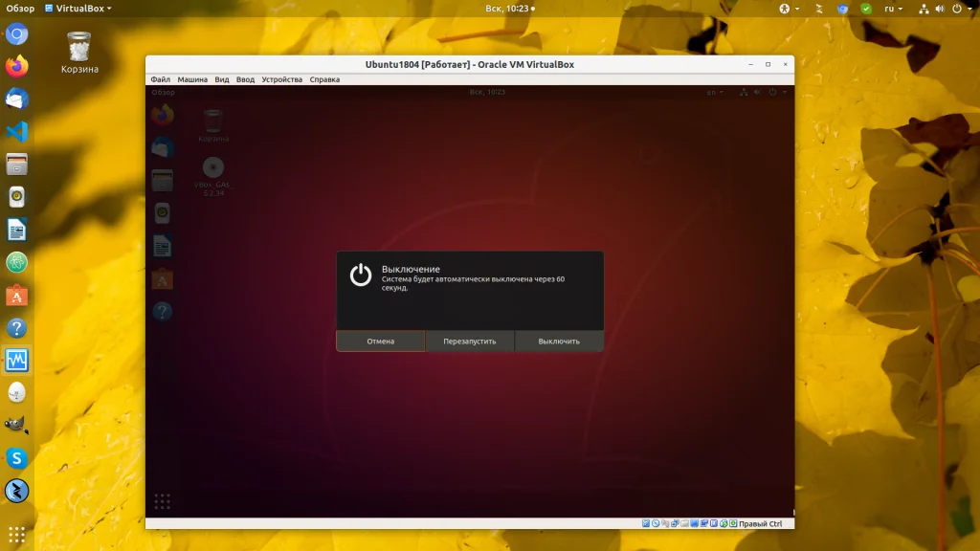Open the ru keyboard layout dropdown

coord(893,8)
